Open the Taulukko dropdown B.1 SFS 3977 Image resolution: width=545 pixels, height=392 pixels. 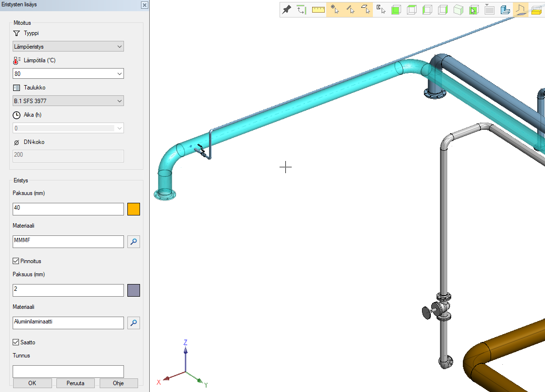[68, 101]
